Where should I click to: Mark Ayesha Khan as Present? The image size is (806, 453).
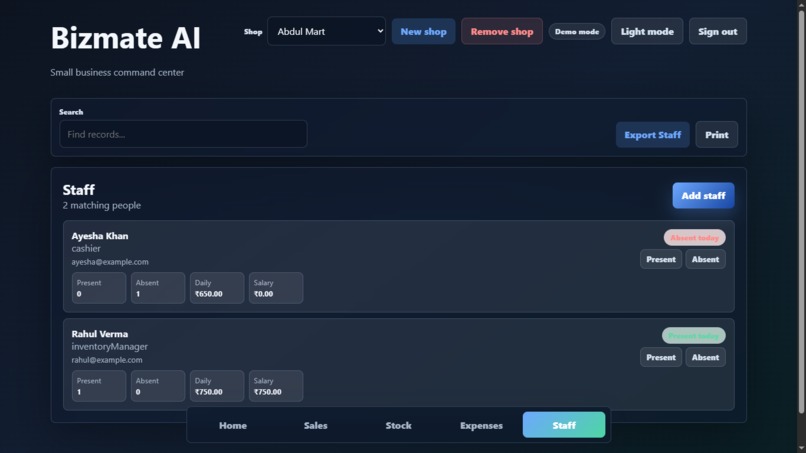(661, 259)
